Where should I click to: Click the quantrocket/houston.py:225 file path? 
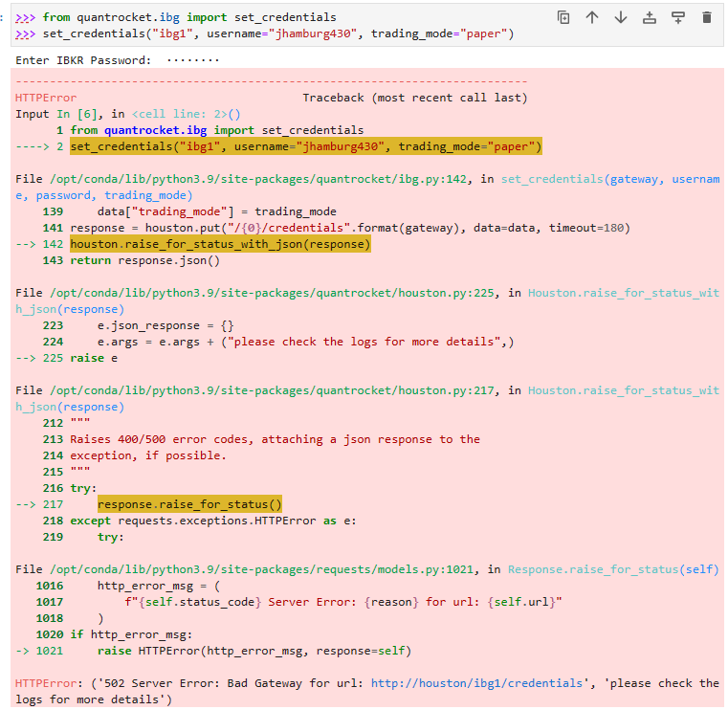[x=272, y=293]
